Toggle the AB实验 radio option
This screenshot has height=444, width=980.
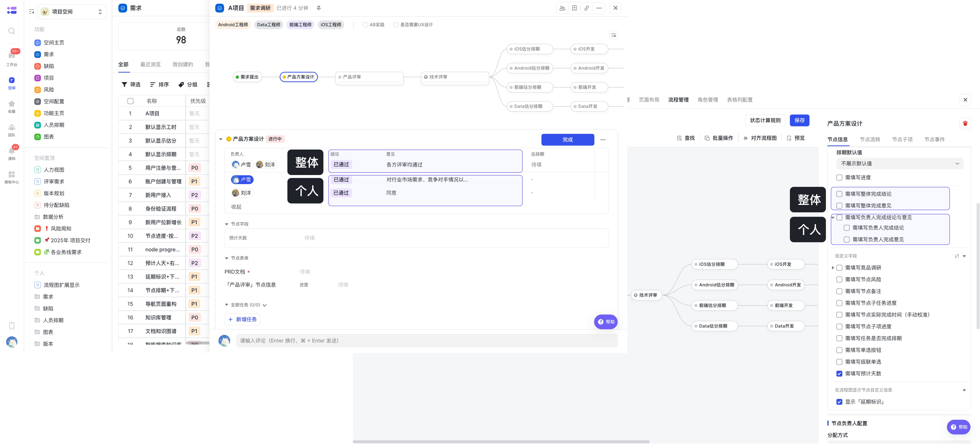(365, 25)
